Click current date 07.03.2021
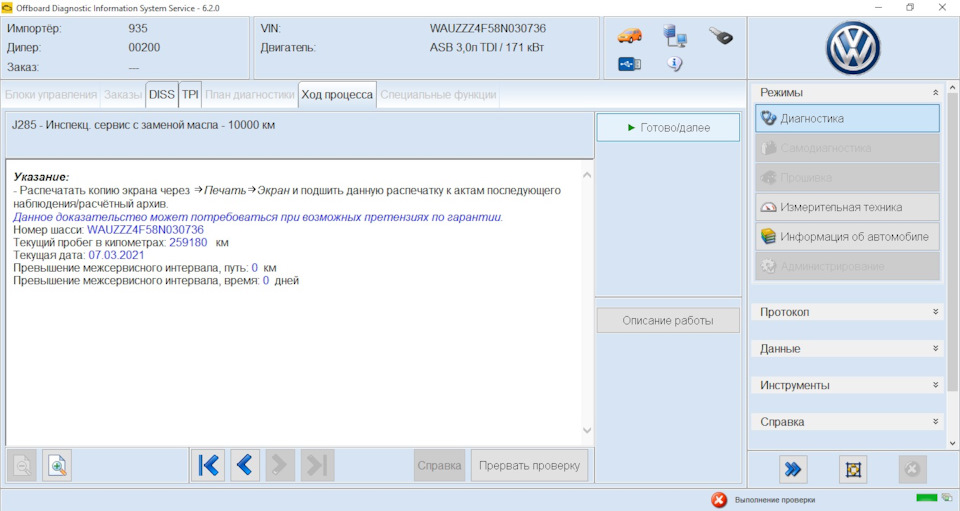 pyautogui.click(x=116, y=255)
